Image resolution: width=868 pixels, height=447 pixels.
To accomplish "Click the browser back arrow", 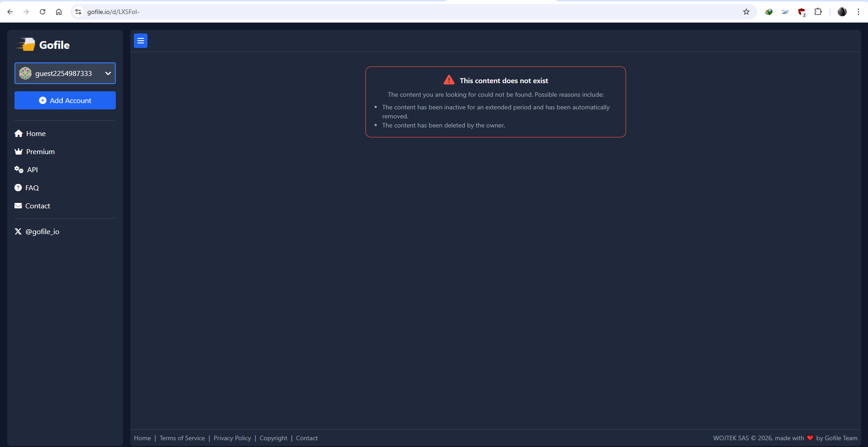I will click(x=10, y=12).
